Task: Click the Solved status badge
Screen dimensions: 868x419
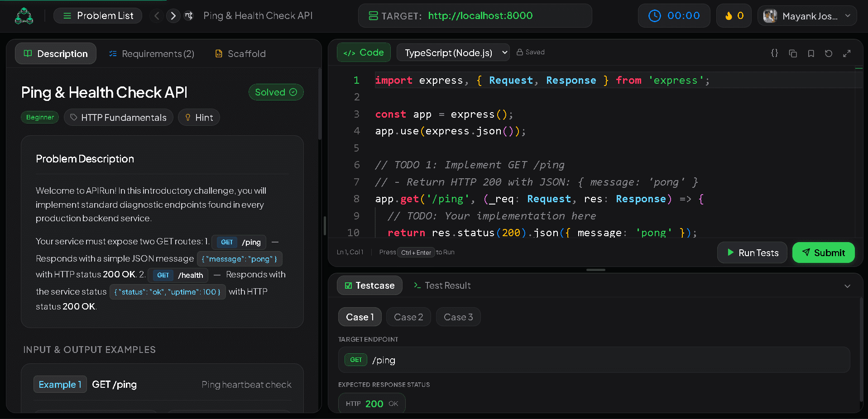Action: point(276,92)
